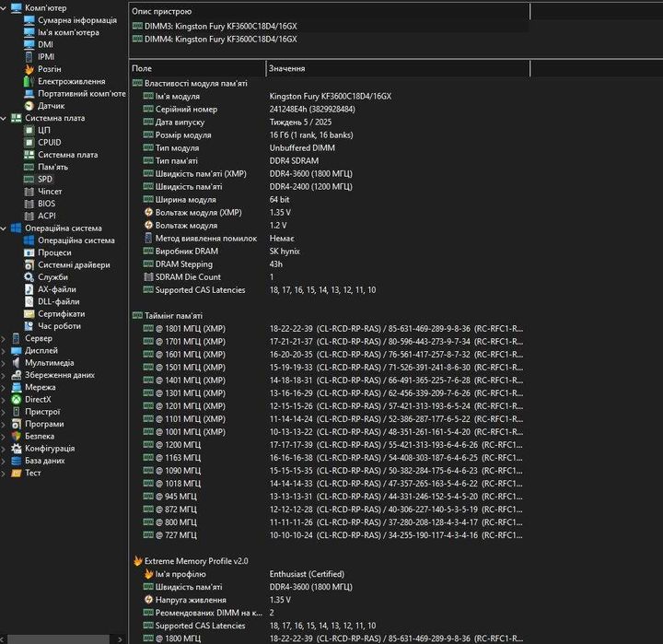Click the Служби gear icon
The width and height of the screenshot is (663, 644).
(29, 277)
